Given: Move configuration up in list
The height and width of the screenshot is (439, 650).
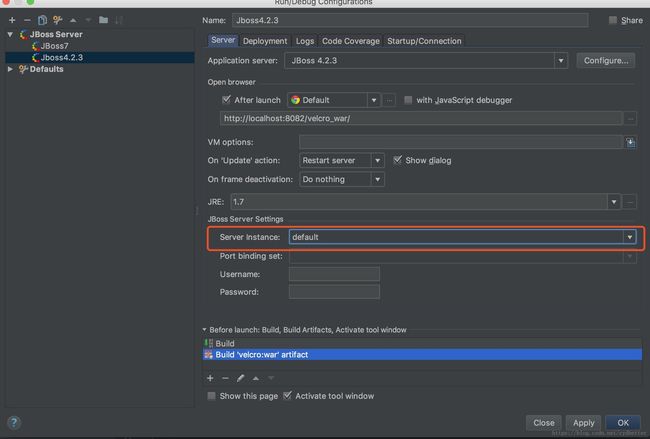Looking at the screenshot, I should (x=73, y=20).
